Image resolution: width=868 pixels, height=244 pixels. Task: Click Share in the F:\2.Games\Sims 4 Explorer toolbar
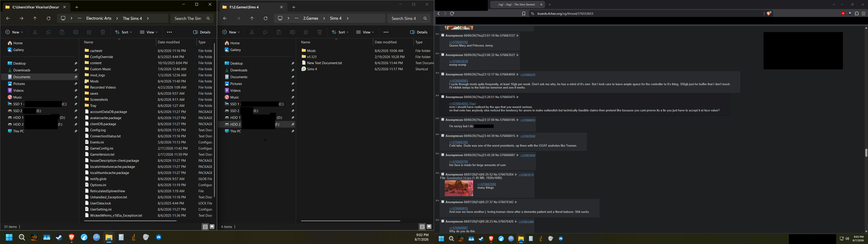[x=306, y=32]
